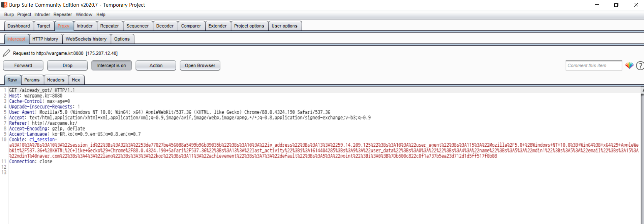
Task: Click the Host: wargame.kr:8080 header line
Action: (36, 96)
